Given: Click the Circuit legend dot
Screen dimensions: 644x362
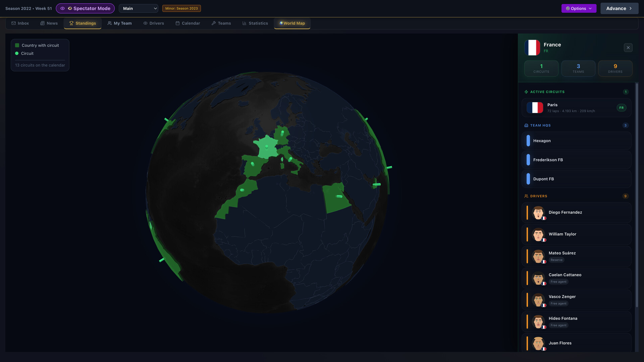Looking at the screenshot, I should tap(17, 53).
